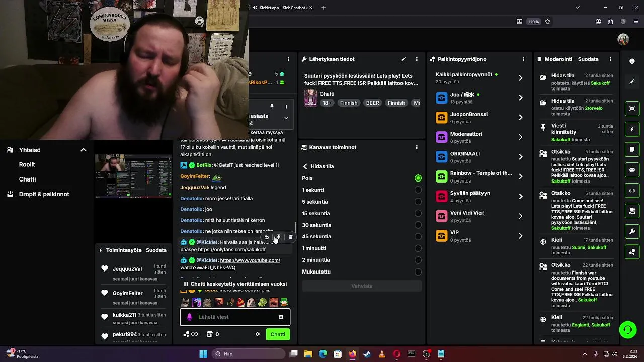The width and height of the screenshot is (644, 362).
Task: Click the pin icon in pinned message header
Action: click(272, 107)
